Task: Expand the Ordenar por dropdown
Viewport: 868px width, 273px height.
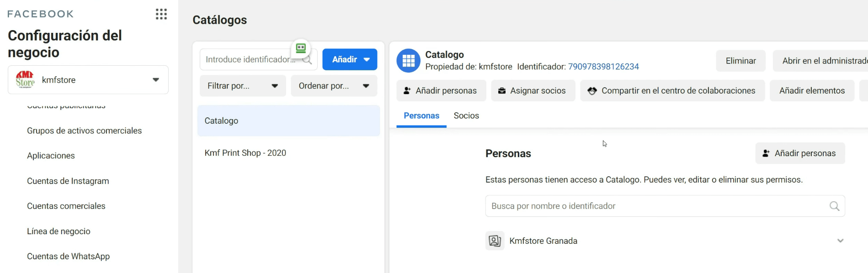Action: (x=334, y=86)
